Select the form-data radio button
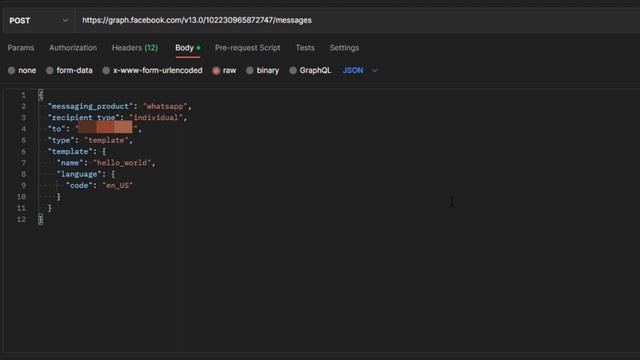 pos(50,71)
